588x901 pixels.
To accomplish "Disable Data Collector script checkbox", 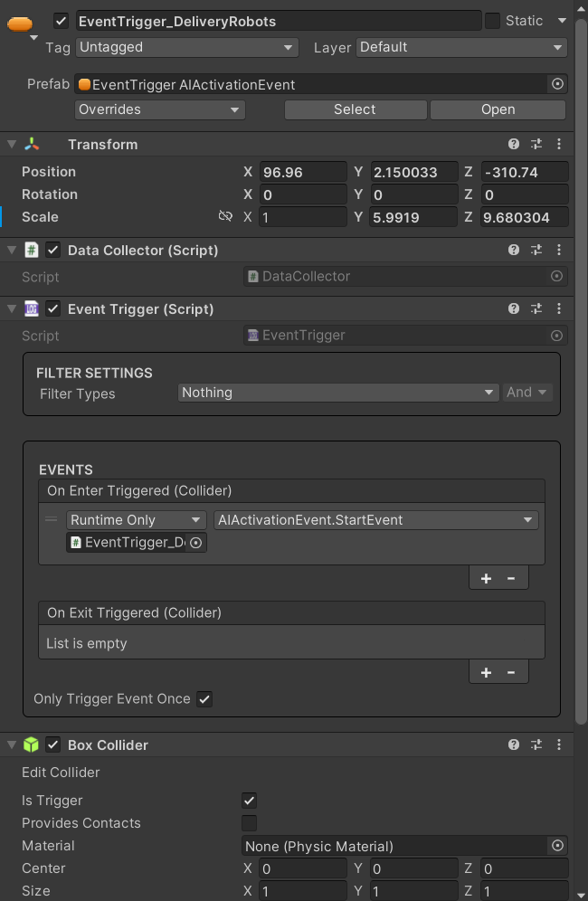I will click(x=52, y=250).
